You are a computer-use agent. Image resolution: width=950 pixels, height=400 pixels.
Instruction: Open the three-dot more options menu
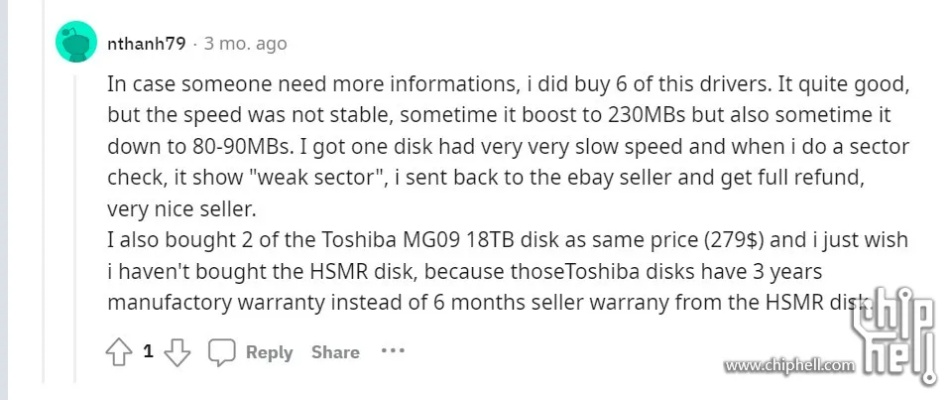point(393,351)
